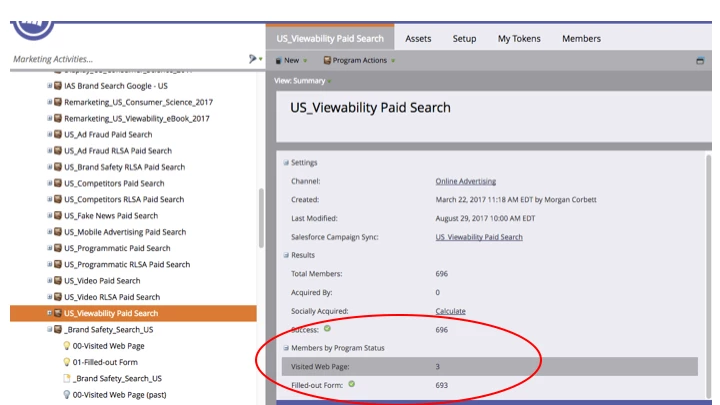Select US_Mobile Advertising Paid Search tree item
Screen dimensions: 720x405
point(125,232)
